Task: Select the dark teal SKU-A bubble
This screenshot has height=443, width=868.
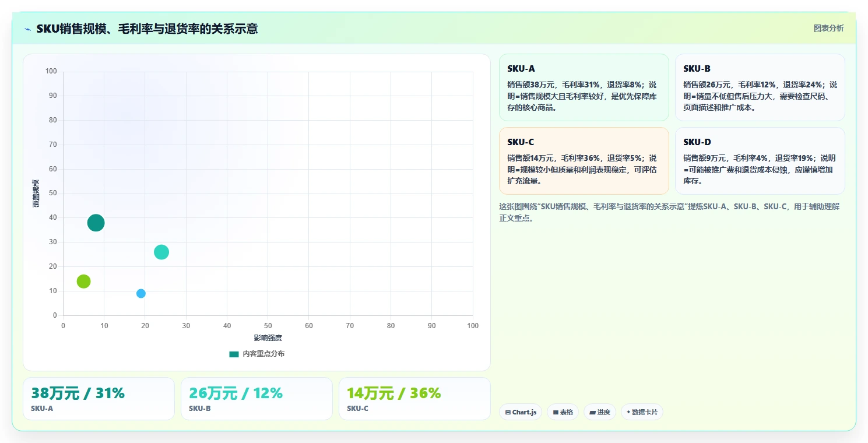Action: tap(96, 223)
